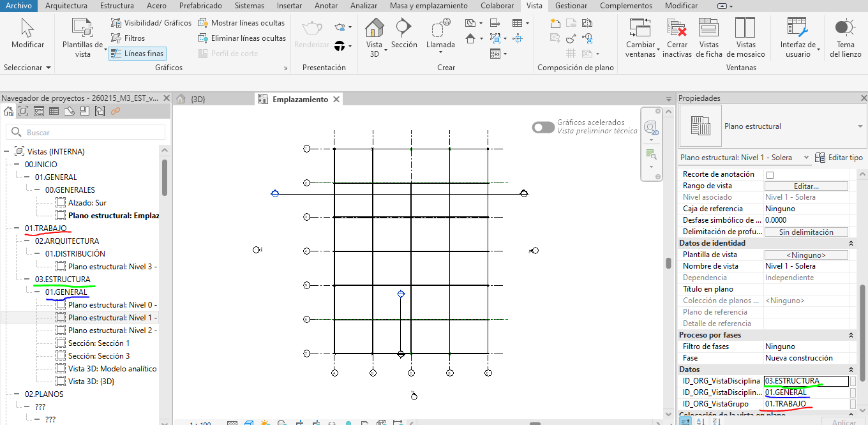Collapse the Datos de identidad section

coord(851,243)
